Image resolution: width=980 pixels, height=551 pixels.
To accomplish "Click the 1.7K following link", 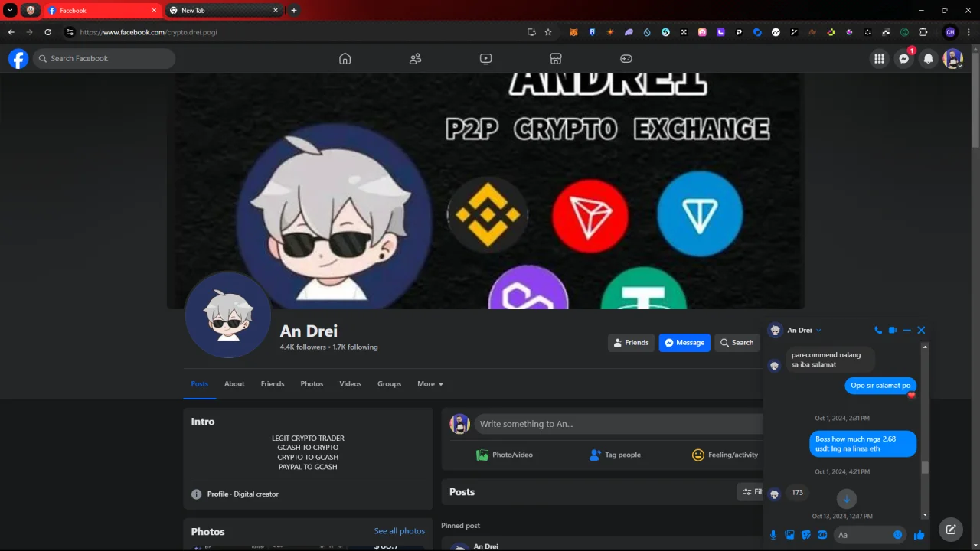I will 355,347.
